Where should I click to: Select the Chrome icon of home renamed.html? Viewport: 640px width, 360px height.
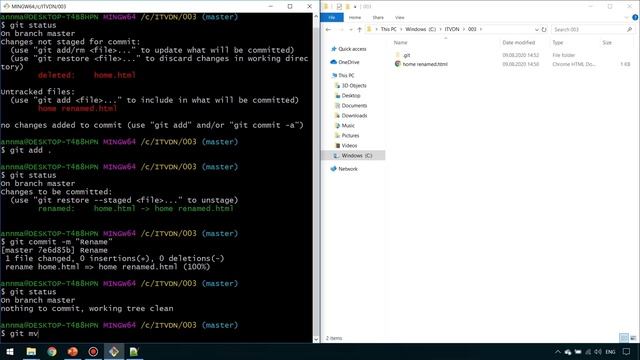[x=398, y=64]
